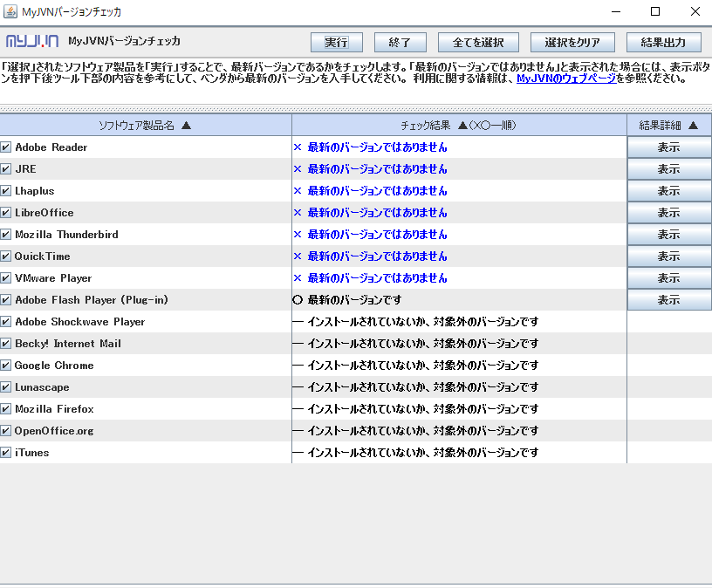This screenshot has width=712, height=588.
Task: Click the 結果出力 button
Action: tap(663, 42)
